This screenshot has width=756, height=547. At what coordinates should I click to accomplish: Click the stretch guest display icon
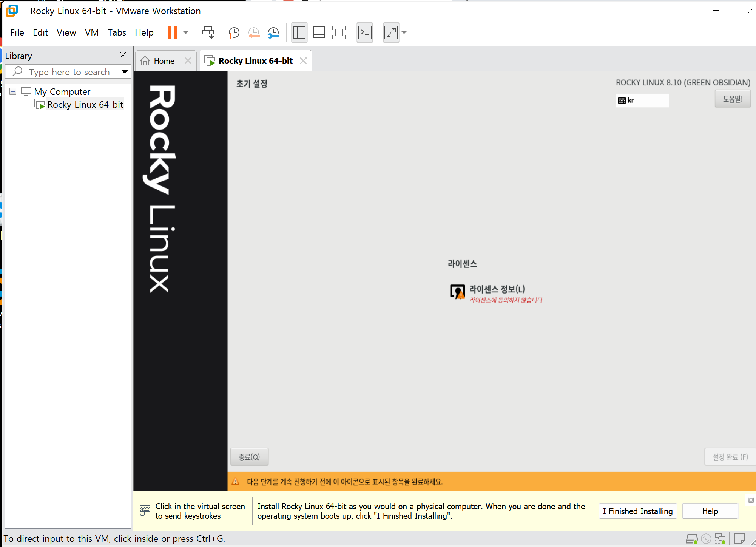[x=391, y=32]
